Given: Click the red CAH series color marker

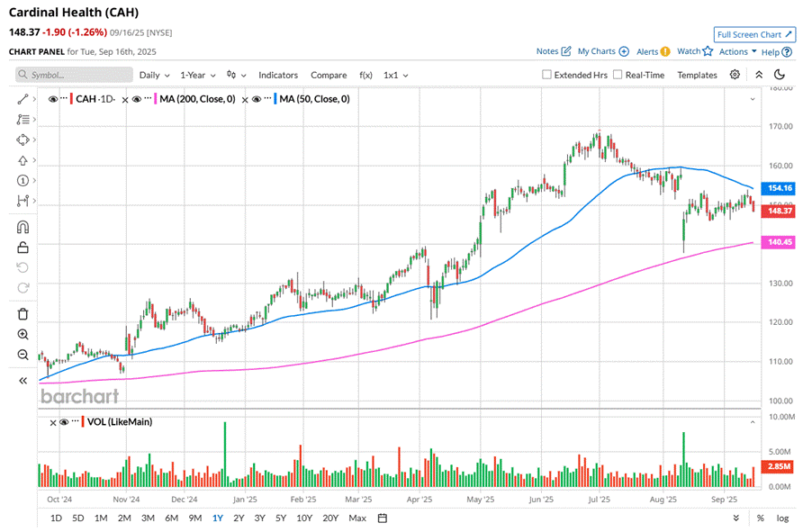Looking at the screenshot, I should (71, 99).
